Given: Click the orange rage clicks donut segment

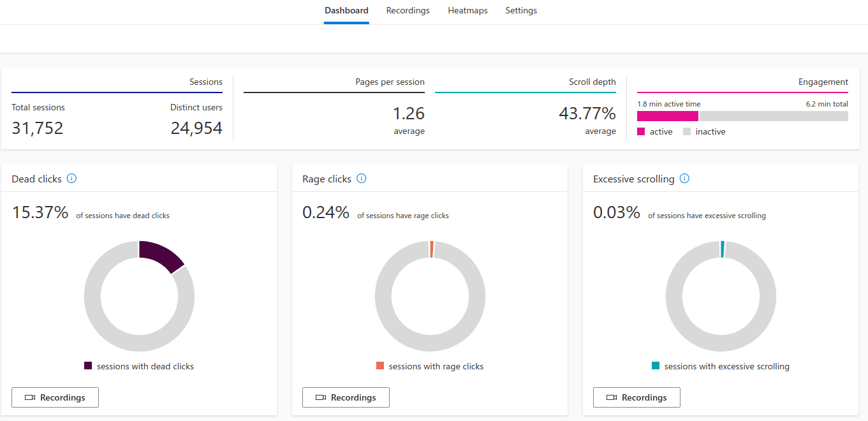Looking at the screenshot, I should pos(432,249).
